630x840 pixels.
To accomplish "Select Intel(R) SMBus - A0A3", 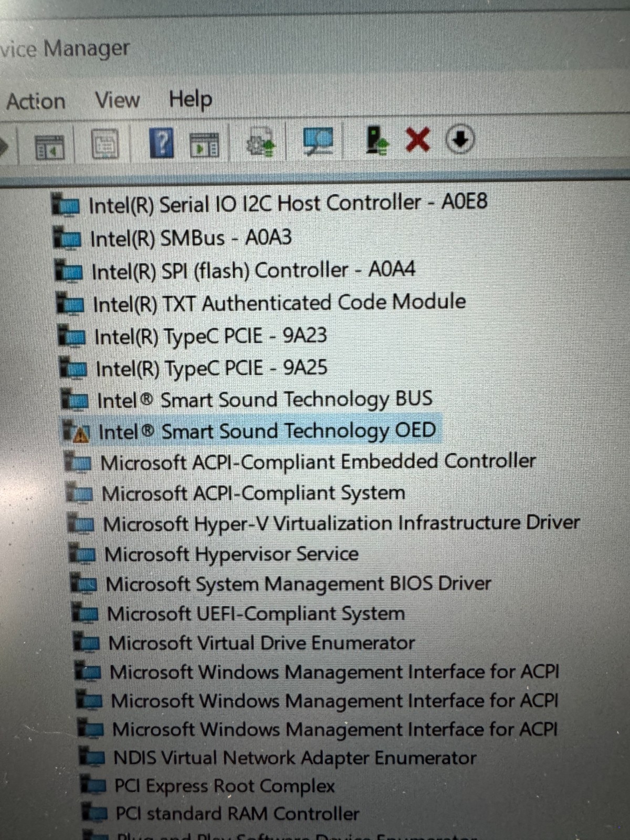I will pos(191,238).
